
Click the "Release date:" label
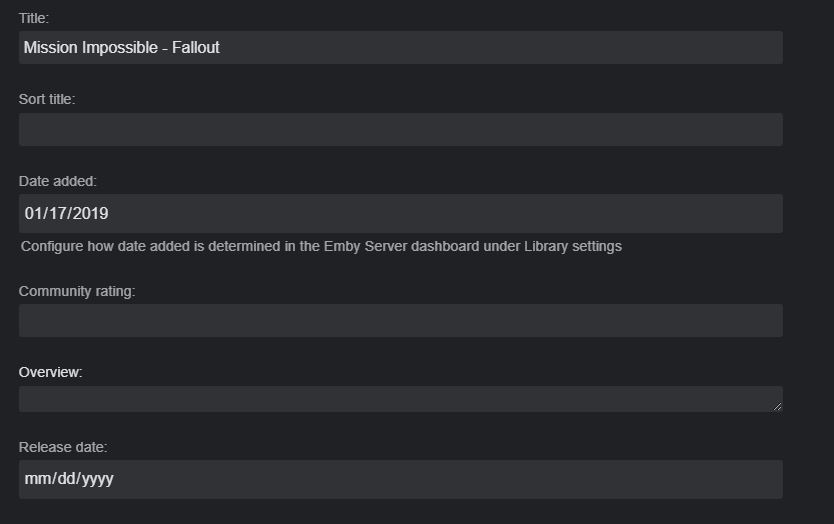pos(62,446)
